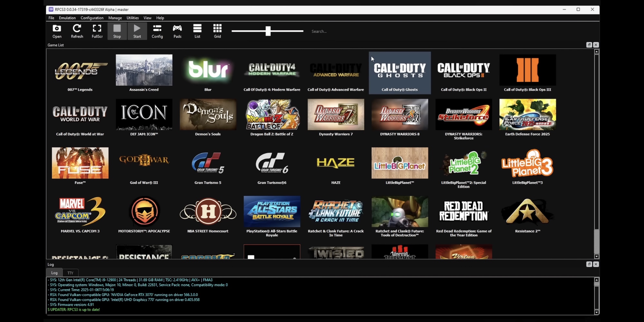
Task: Switch to Grid view layout
Action: [x=217, y=31]
